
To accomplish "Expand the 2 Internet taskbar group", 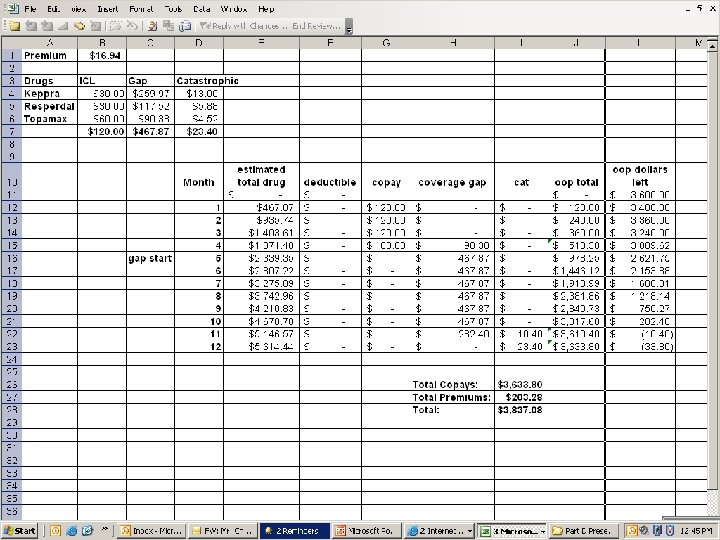I will [470, 531].
